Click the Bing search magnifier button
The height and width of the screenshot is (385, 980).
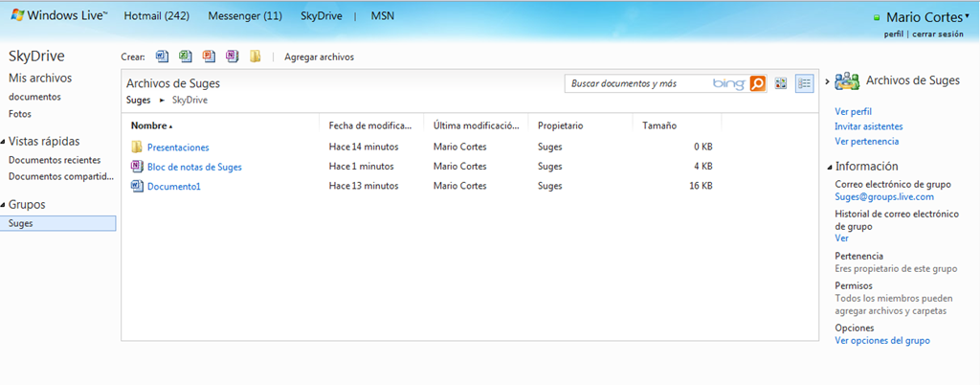[x=758, y=83]
